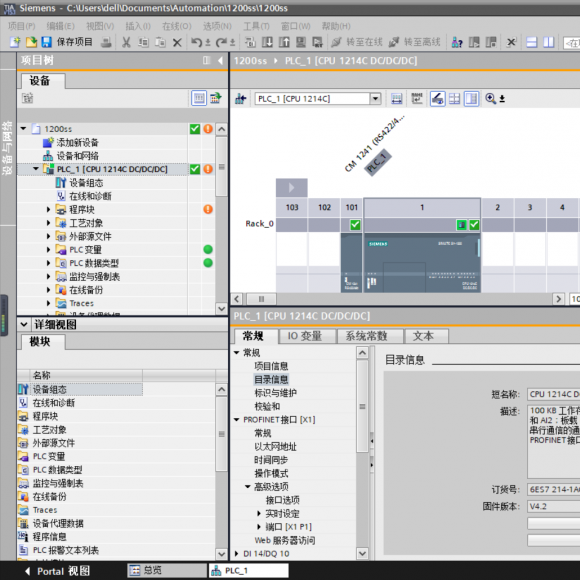This screenshot has width=580, height=580.
Task: Click the Open project toolbar icon
Action: (31, 42)
